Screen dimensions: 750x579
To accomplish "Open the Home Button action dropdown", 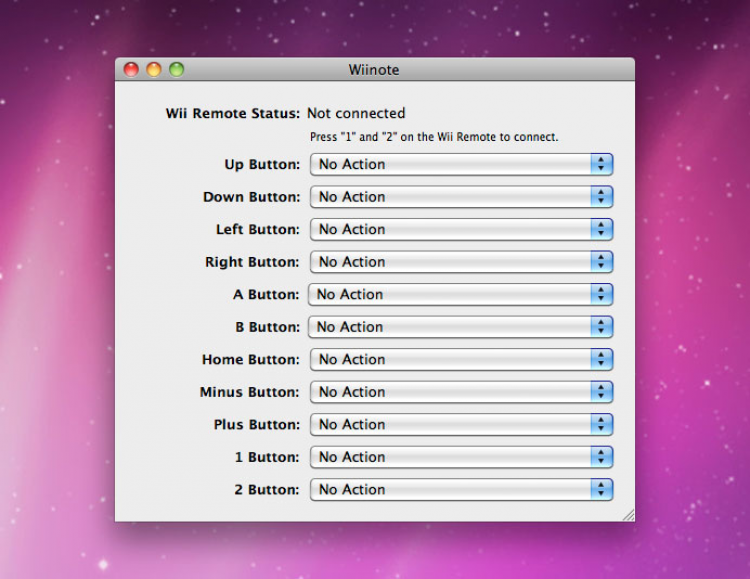I will click(x=461, y=359).
